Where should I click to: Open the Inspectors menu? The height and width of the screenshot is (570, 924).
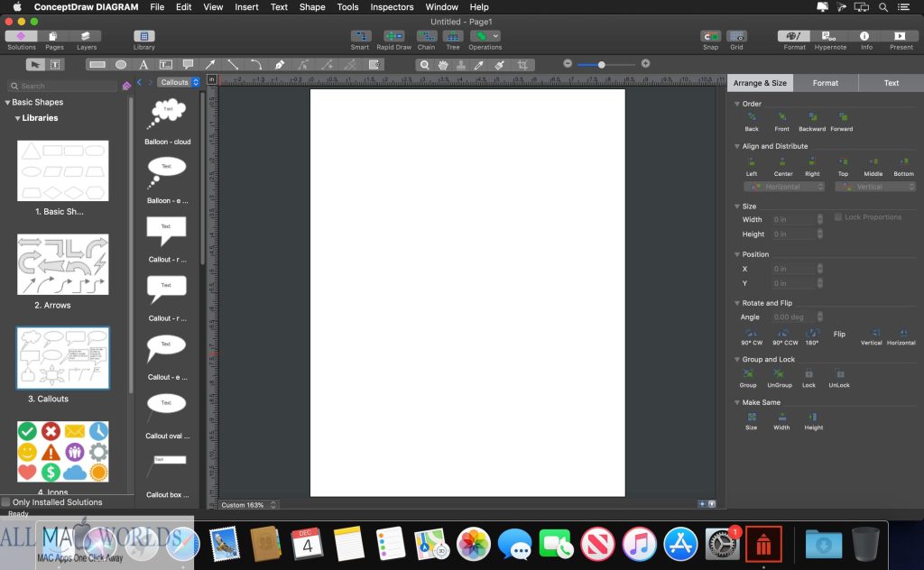coord(392,7)
